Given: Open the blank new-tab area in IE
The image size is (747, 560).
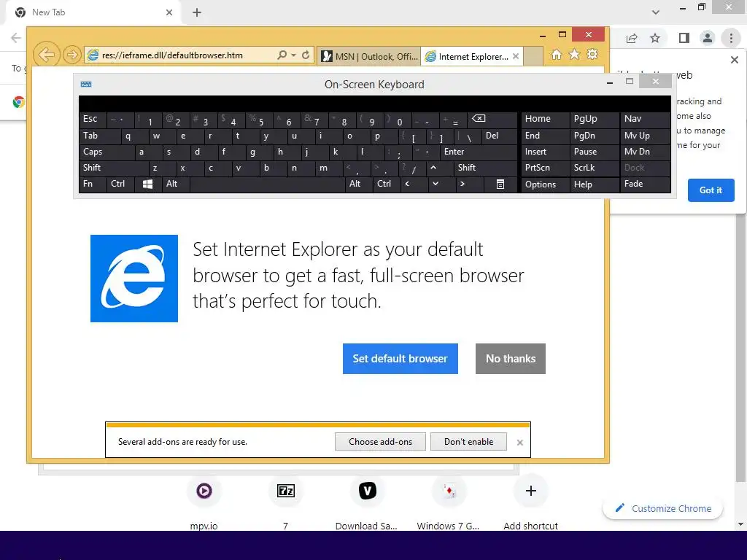Looking at the screenshot, I should pyautogui.click(x=533, y=57).
